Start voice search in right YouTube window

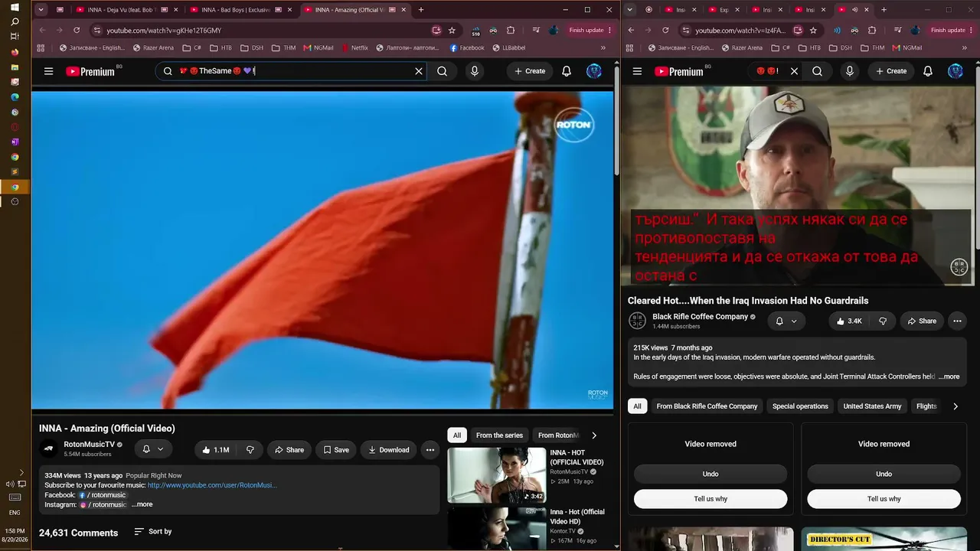click(x=849, y=71)
